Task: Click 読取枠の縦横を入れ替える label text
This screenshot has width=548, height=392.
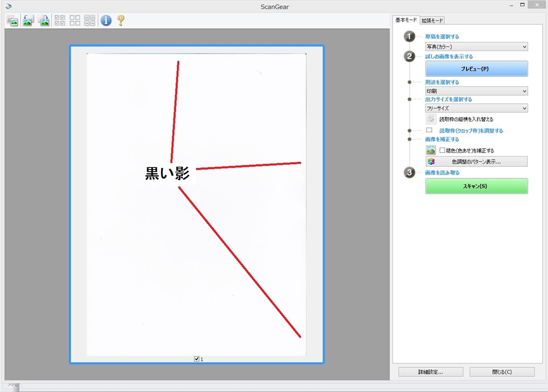Action: pyautogui.click(x=466, y=119)
